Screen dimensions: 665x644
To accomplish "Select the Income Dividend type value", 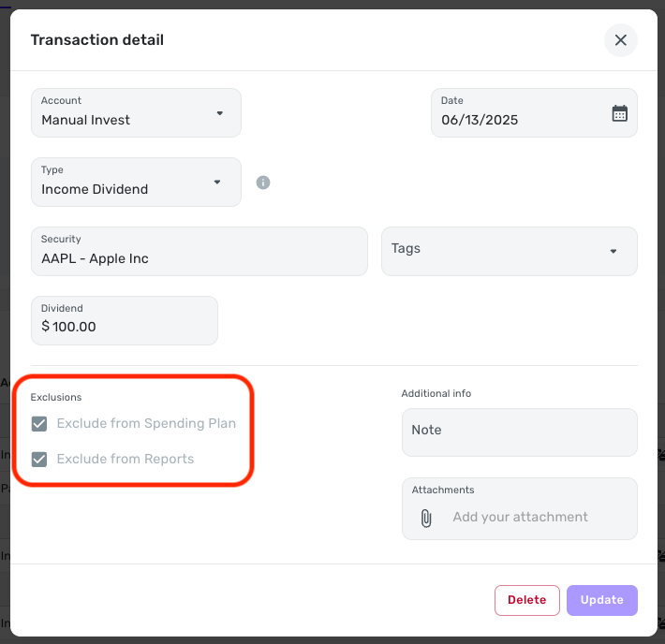I will (95, 189).
